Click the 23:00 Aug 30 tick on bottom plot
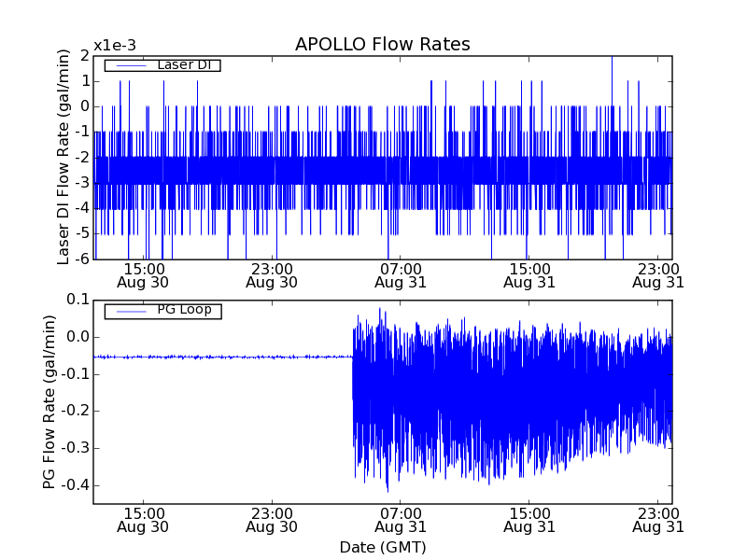The width and height of the screenshot is (747, 560). 272,520
